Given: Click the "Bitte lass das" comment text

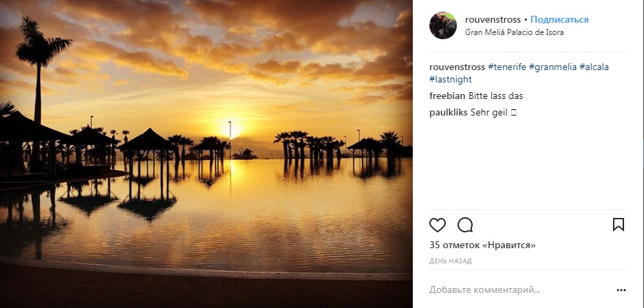Looking at the screenshot, I should [491, 96].
